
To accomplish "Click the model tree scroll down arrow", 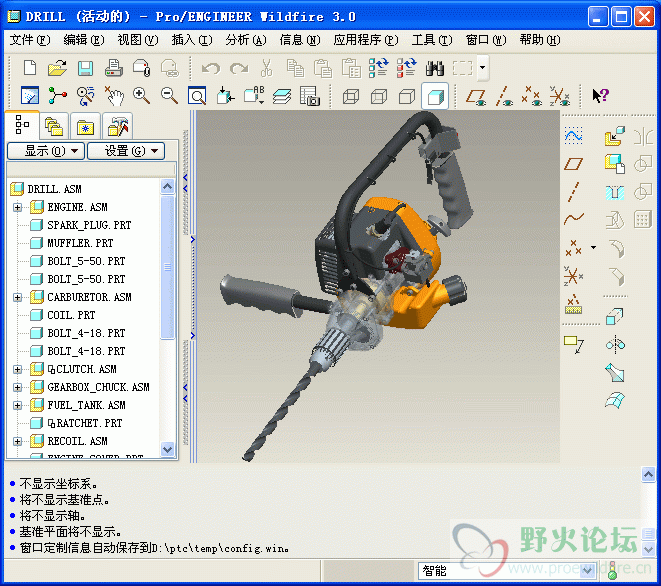I will (167, 449).
